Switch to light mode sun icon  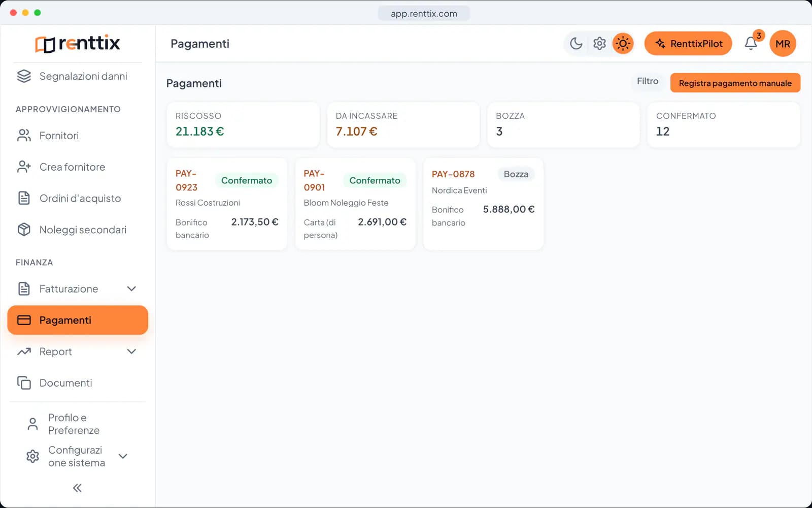pyautogui.click(x=623, y=44)
